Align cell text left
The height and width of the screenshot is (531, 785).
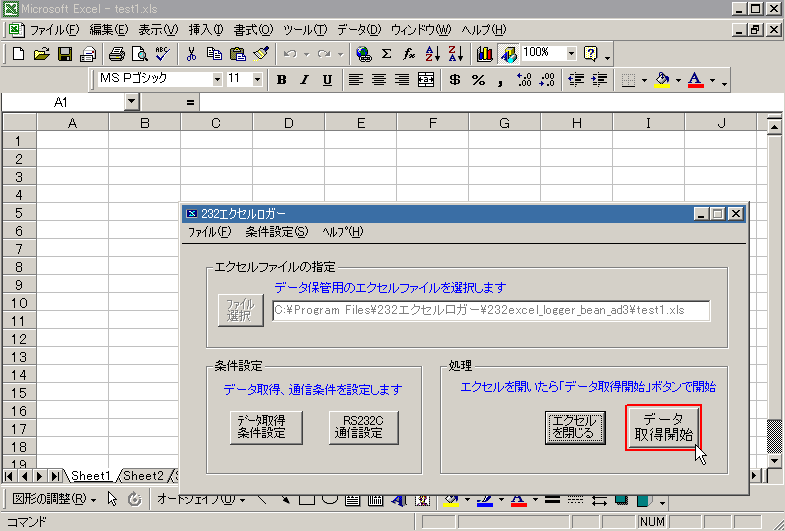(x=356, y=80)
